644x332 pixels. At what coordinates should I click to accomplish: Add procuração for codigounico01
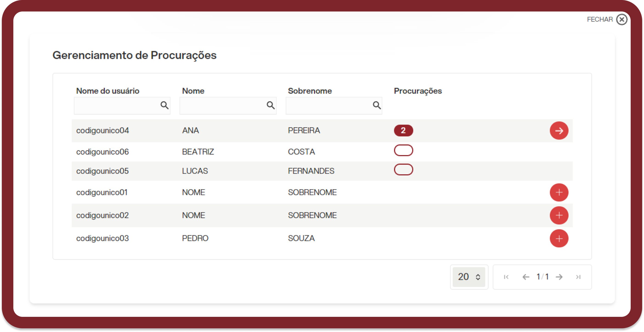[x=559, y=192]
